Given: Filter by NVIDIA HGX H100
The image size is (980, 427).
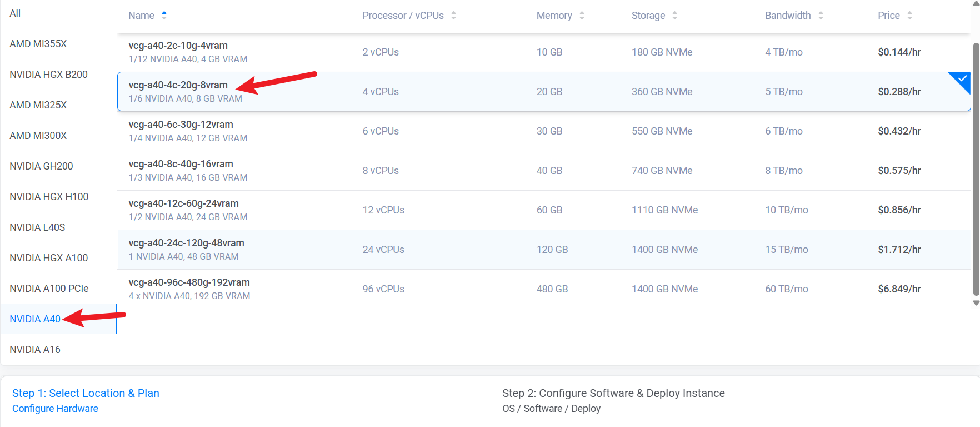Looking at the screenshot, I should 49,197.
